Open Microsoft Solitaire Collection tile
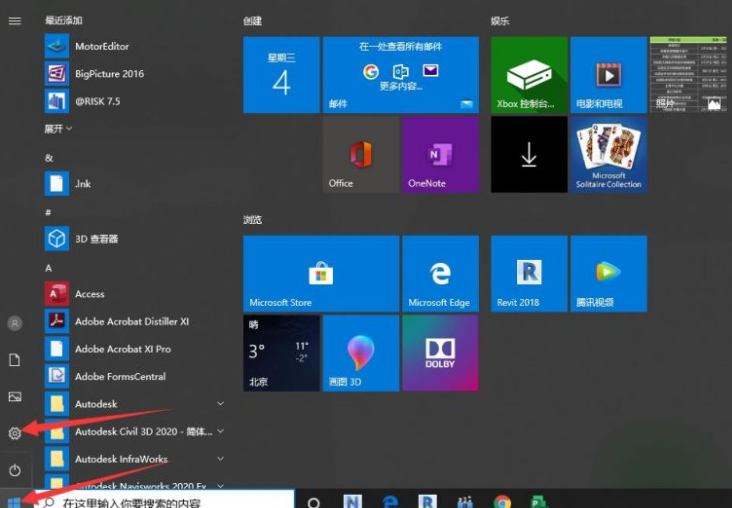The width and height of the screenshot is (732, 508). (609, 154)
